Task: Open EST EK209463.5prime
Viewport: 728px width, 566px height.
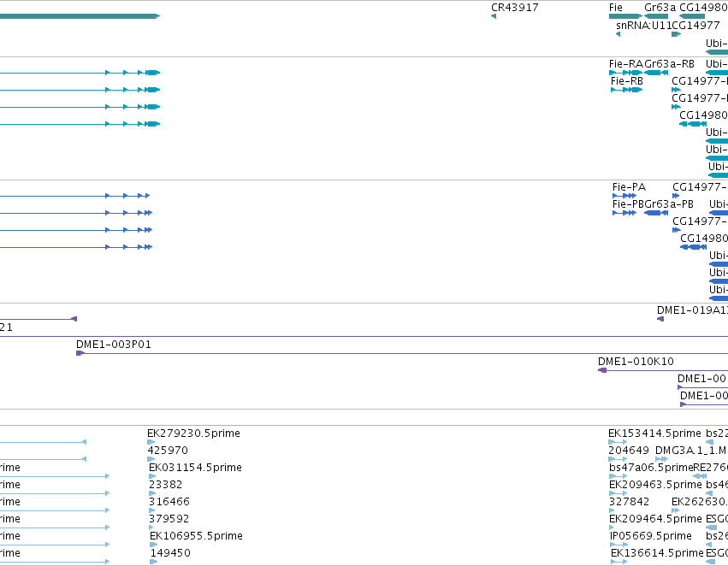Action: 618,493
